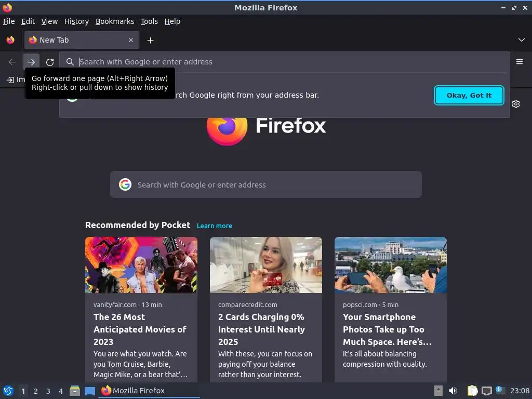Open a new tab with the plus button
The width and height of the screenshot is (532, 399).
tap(150, 41)
